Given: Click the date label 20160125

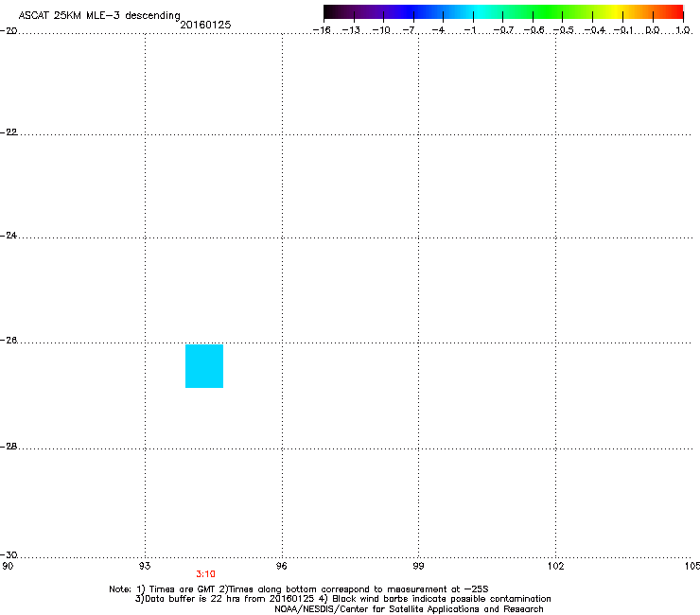Looking at the screenshot, I should (x=205, y=25).
